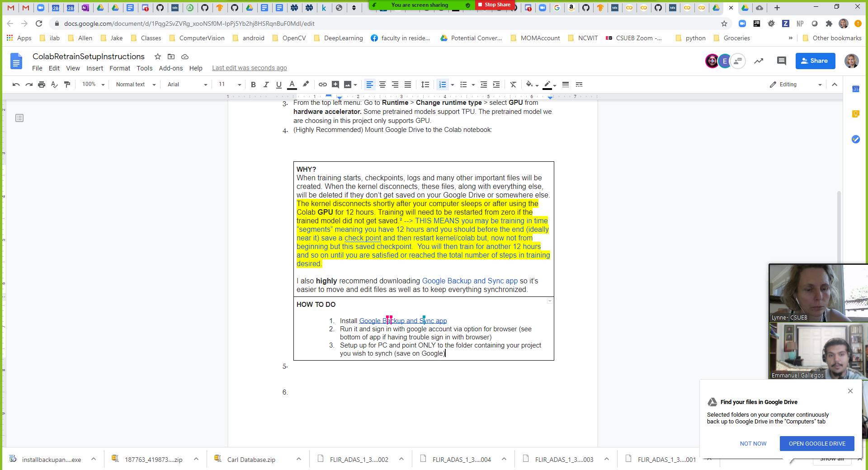
Task: Open the Editing mode dropdown
Action: coord(796,85)
